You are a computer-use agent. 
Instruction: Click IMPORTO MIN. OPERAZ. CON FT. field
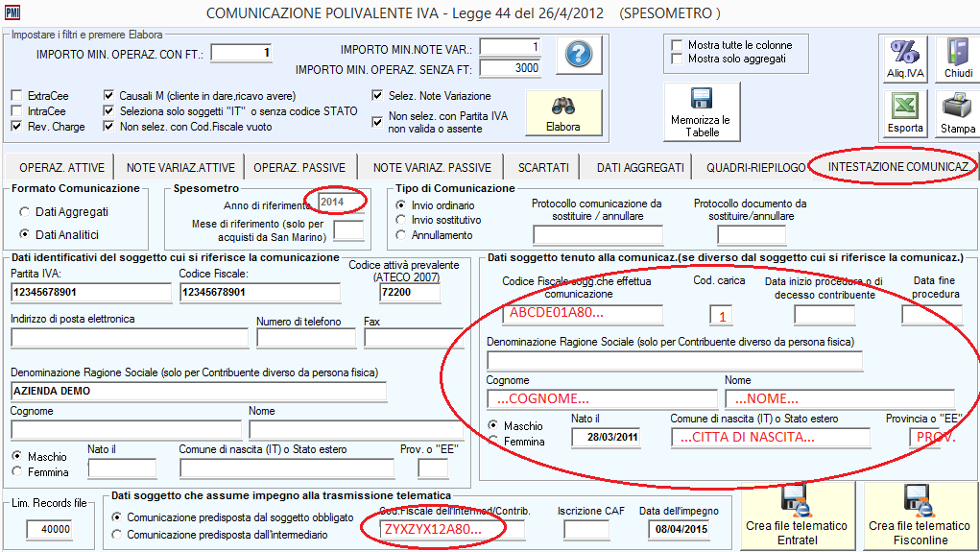click(241, 53)
